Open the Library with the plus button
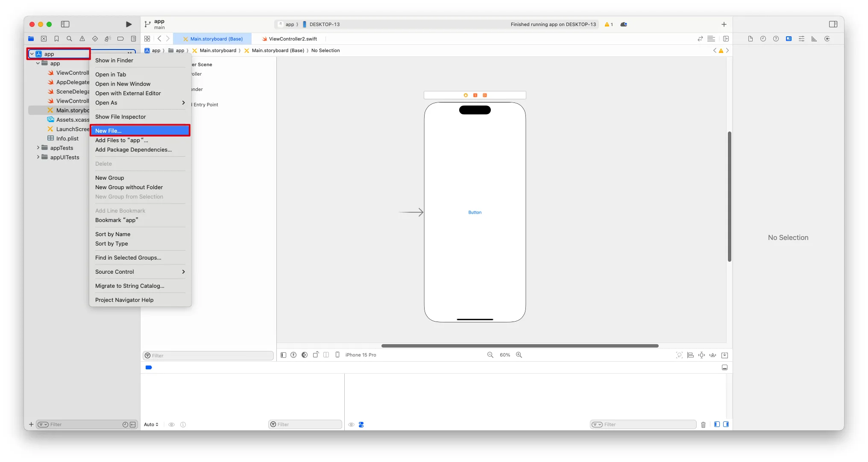The width and height of the screenshot is (868, 462). click(x=724, y=24)
